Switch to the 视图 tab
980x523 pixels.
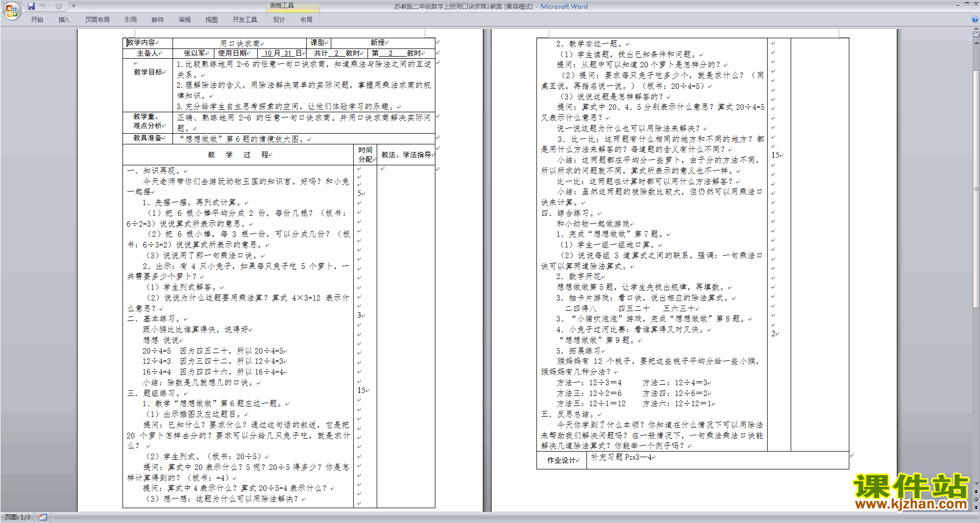(x=212, y=19)
